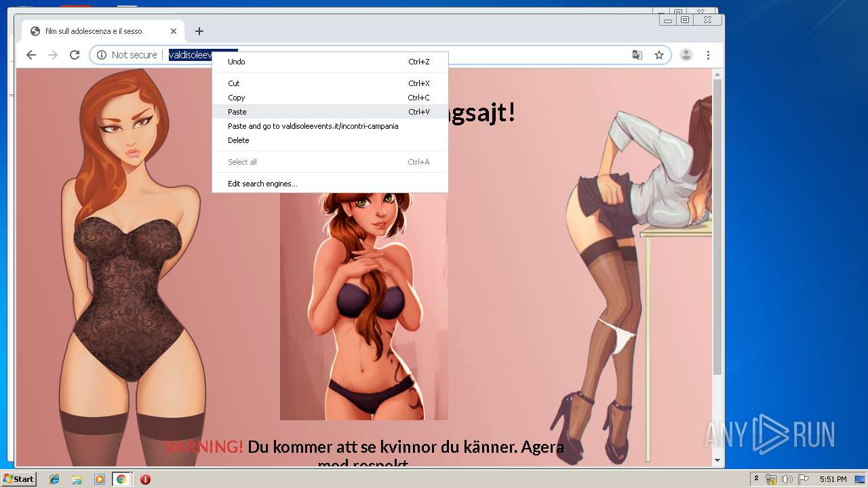Open 'Edit search engines...' entry
The width and height of the screenshot is (868, 488).
330,184
